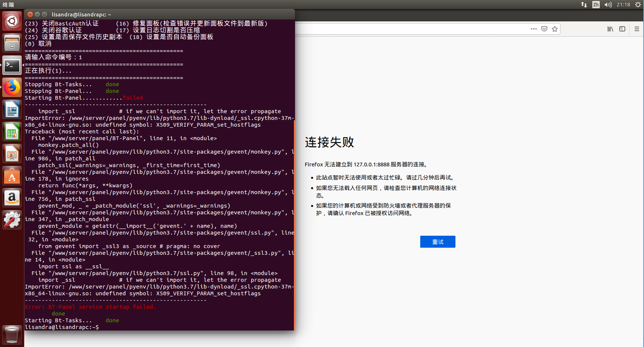The height and width of the screenshot is (347, 644).
Task: Bookmark this page star icon
Action: (555, 29)
